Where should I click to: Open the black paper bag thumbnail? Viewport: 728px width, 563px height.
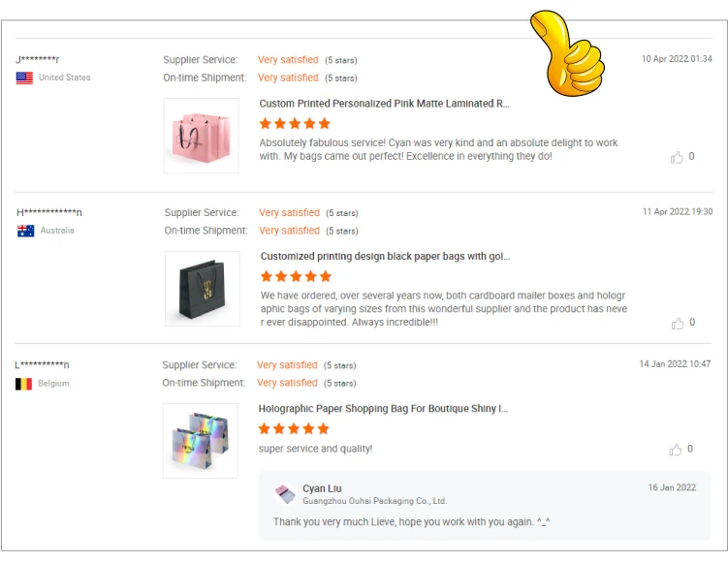(203, 289)
